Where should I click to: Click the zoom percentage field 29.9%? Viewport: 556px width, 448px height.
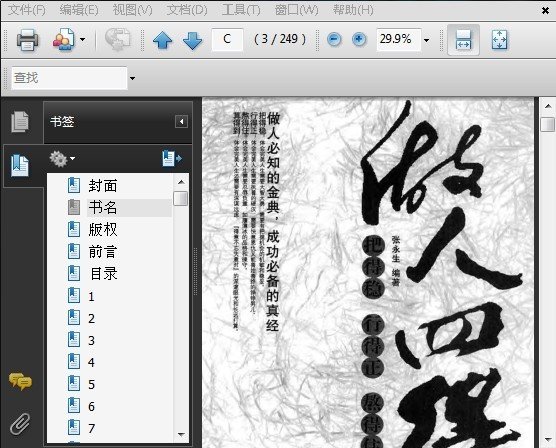point(399,39)
